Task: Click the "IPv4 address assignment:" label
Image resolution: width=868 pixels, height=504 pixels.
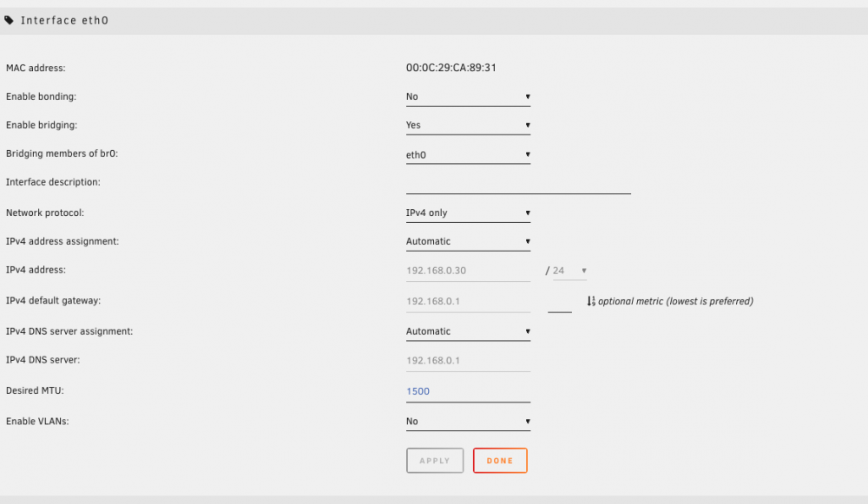Action: coord(62,242)
